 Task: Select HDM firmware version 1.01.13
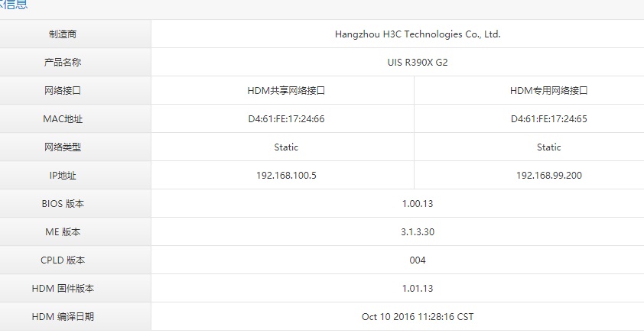[x=417, y=289]
